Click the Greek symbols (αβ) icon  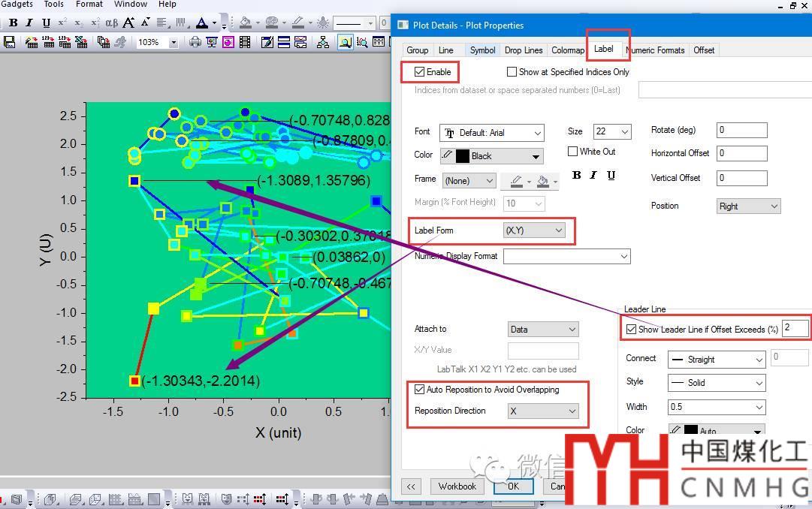point(111,23)
